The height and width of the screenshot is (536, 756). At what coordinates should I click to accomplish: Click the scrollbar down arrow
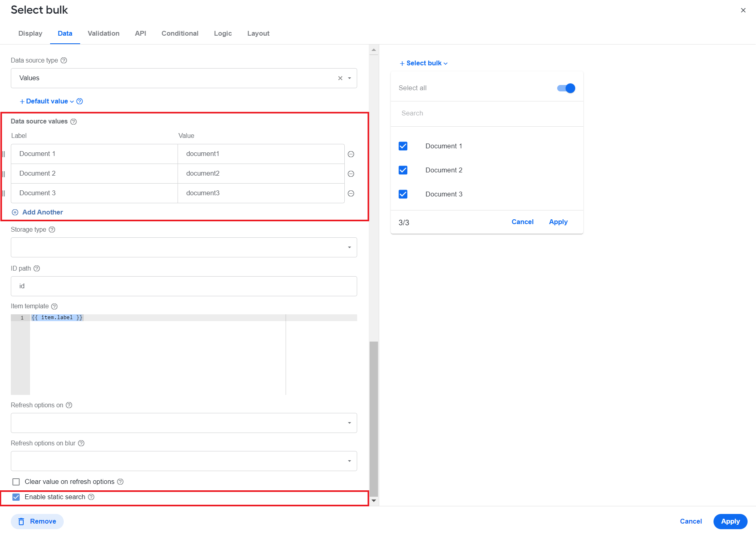coord(374,501)
